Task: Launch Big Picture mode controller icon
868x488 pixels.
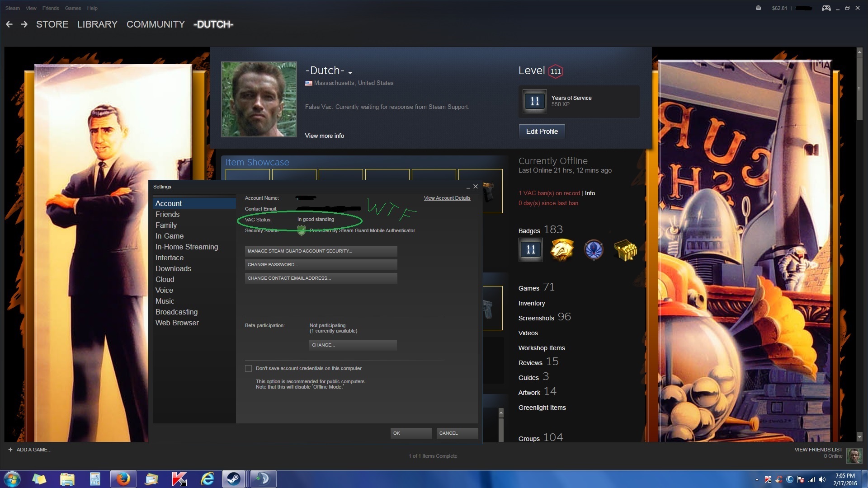Action: click(826, 8)
